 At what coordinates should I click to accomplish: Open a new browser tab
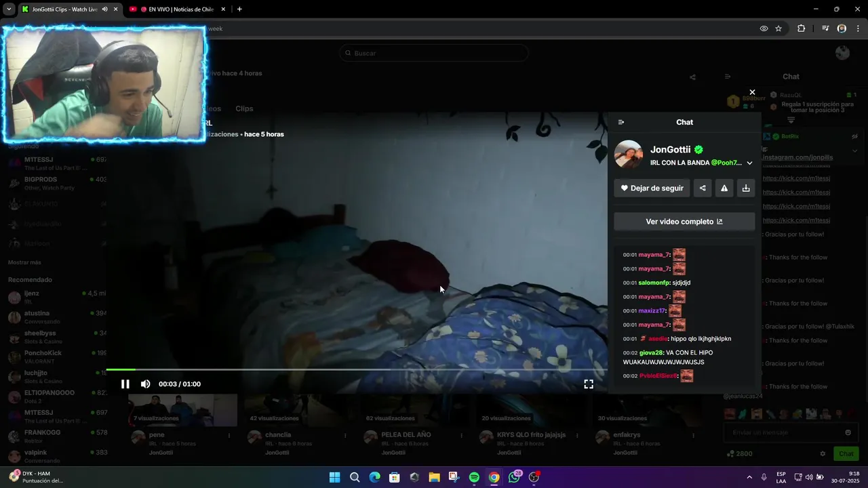click(239, 9)
